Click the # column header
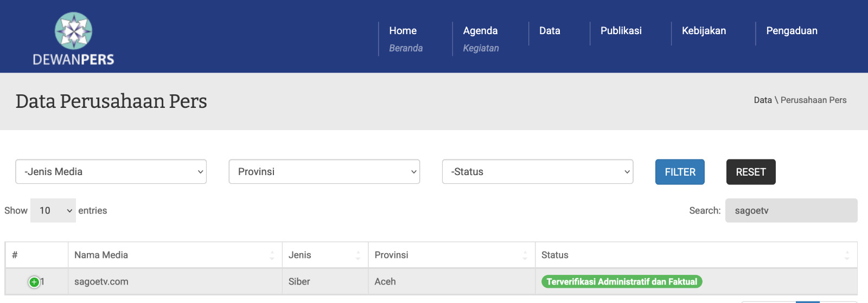 click(37, 255)
